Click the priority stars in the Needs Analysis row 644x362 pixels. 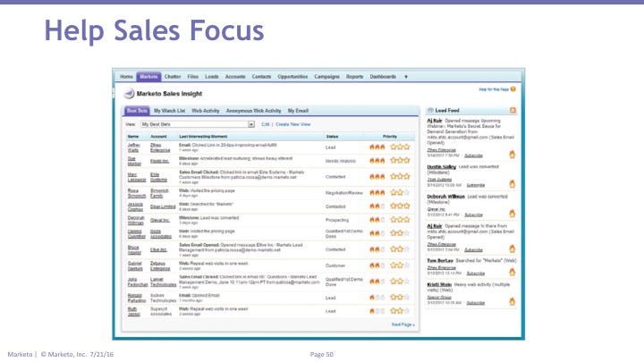tap(400, 161)
